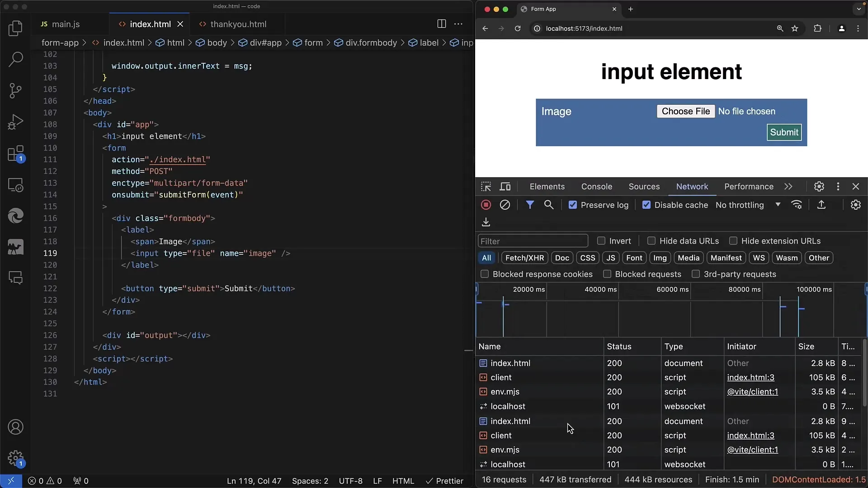Click the Elements tab in DevTools
The width and height of the screenshot is (868, 488).
[547, 186]
